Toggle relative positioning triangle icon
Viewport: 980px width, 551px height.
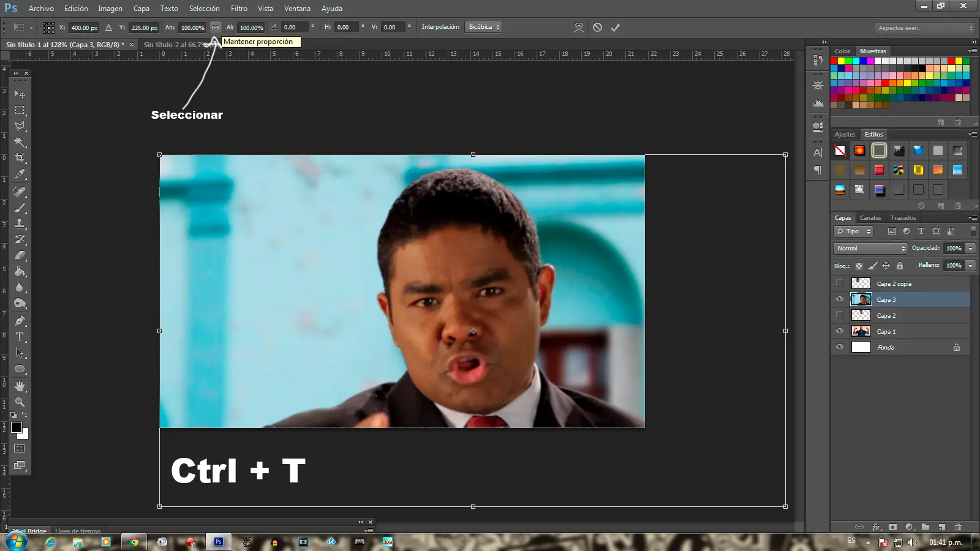click(x=108, y=28)
